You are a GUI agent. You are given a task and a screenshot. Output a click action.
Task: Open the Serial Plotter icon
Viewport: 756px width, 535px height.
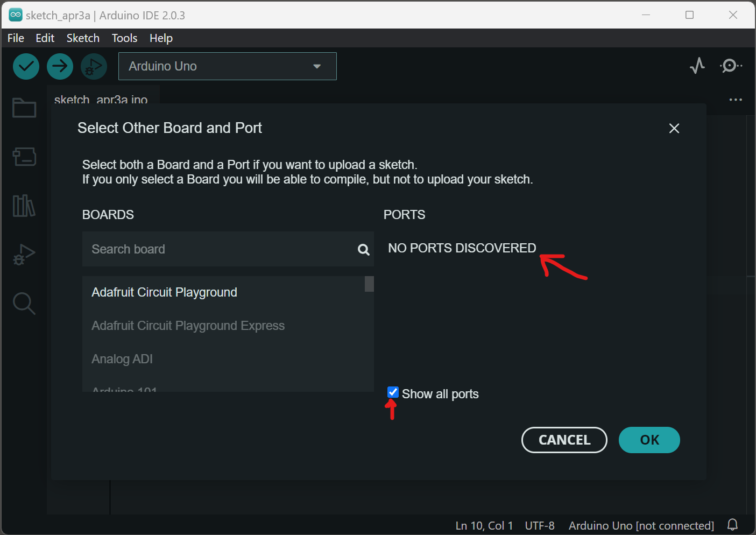(697, 66)
